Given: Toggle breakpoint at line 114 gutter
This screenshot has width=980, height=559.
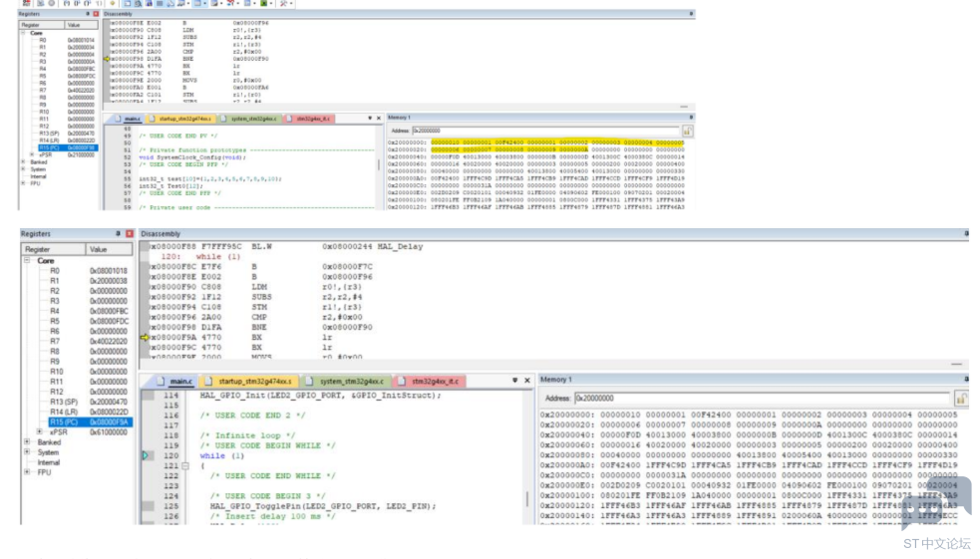Looking at the screenshot, I should 148,396.
